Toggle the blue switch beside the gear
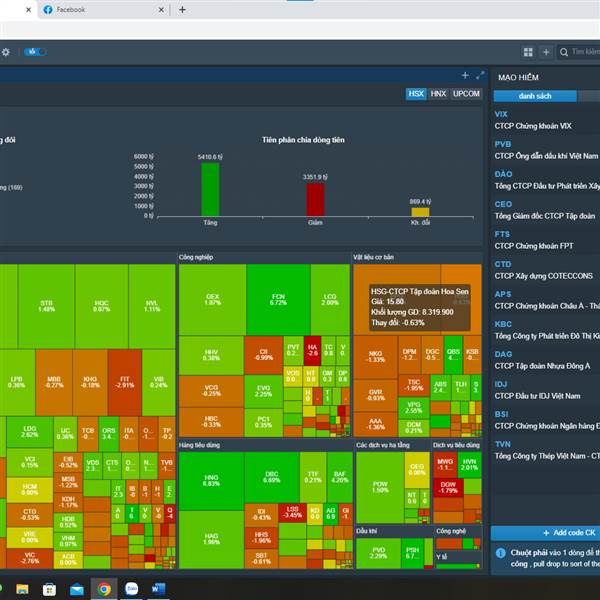 click(x=35, y=52)
